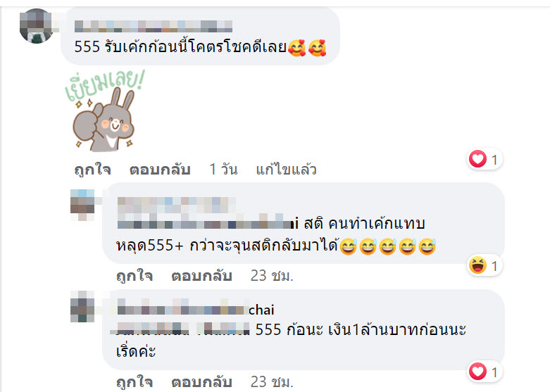This screenshot has height=392, width=550.
Task: Click the second comment's '23 ชม.' timestamp
Action: click(272, 276)
